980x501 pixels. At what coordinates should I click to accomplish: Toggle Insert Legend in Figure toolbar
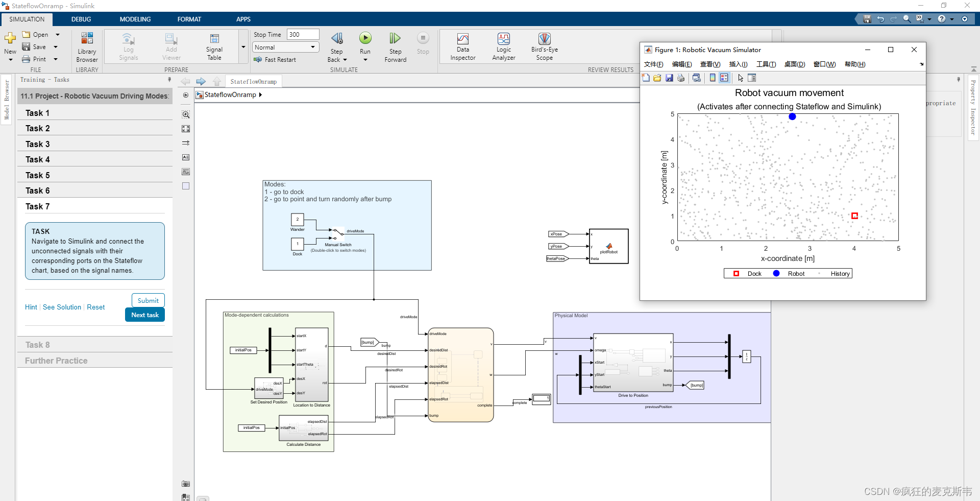[x=724, y=78]
